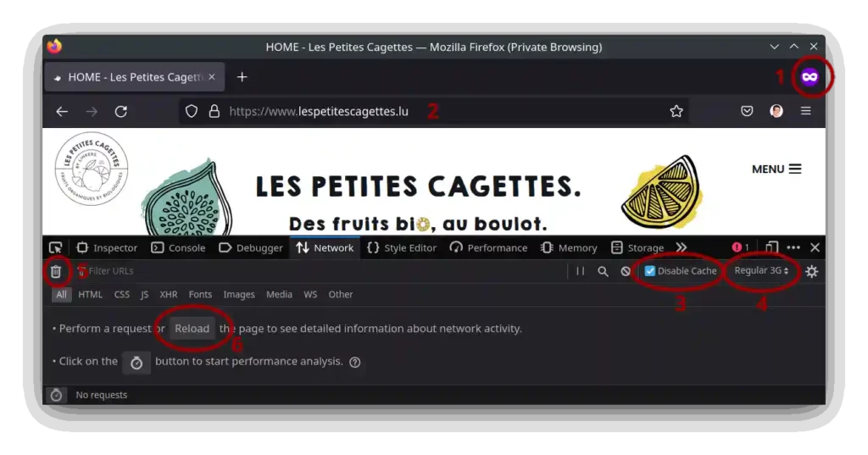Click the request blocking icon
The image size is (868, 455).
[626, 271]
